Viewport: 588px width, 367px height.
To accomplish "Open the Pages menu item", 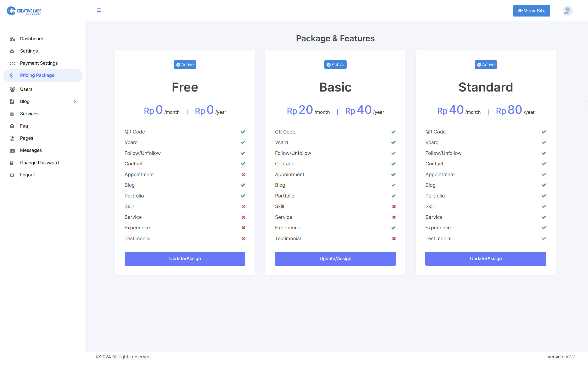I will (x=26, y=138).
